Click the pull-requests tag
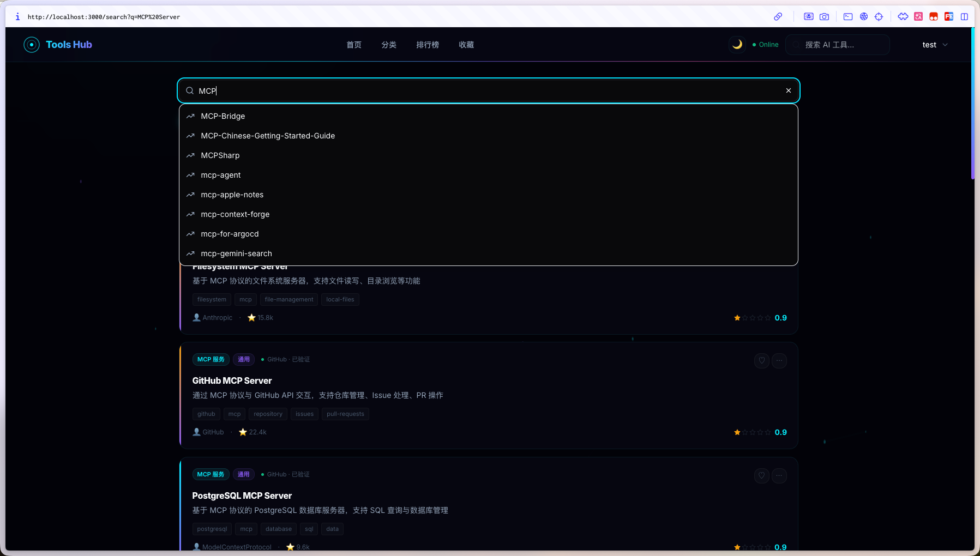 345,414
